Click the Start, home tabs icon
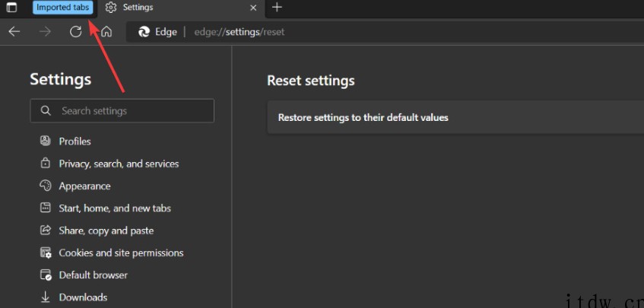644x308 pixels. (45, 208)
